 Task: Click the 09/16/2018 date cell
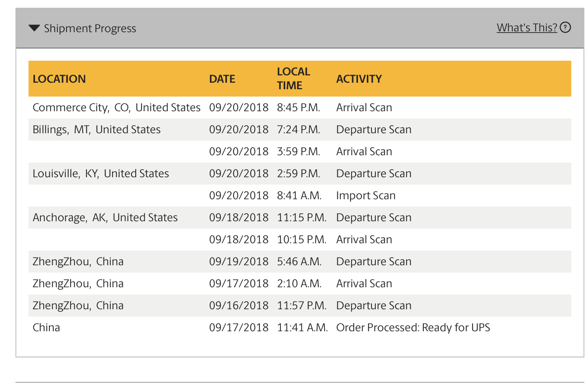tap(239, 306)
